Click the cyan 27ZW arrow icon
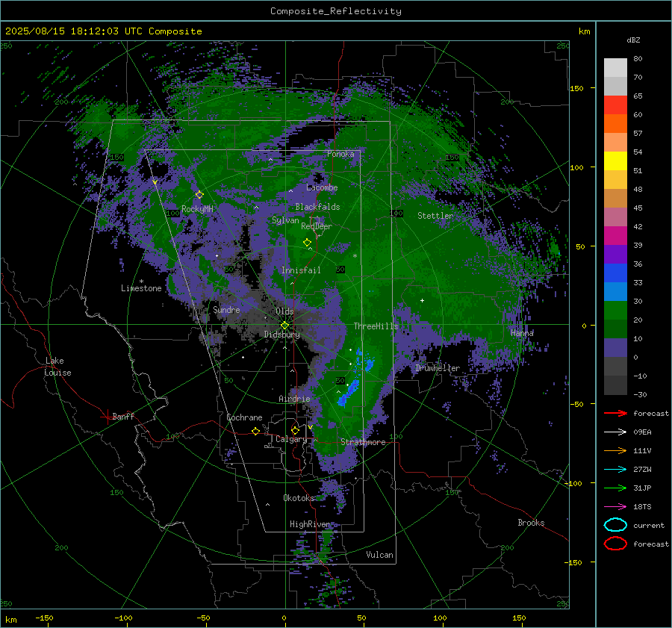The height and width of the screenshot is (628, 672). coord(615,470)
